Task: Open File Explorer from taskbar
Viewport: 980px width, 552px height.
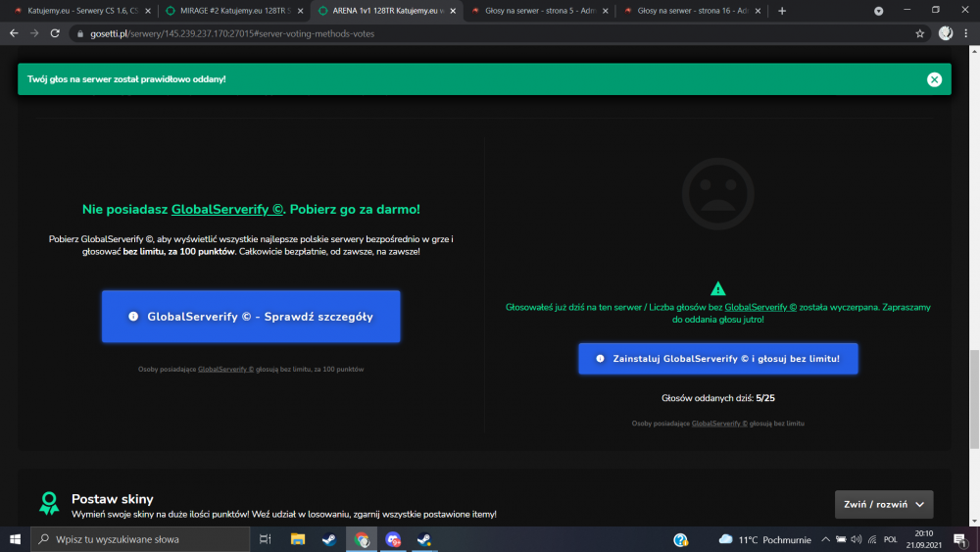Action: point(298,539)
